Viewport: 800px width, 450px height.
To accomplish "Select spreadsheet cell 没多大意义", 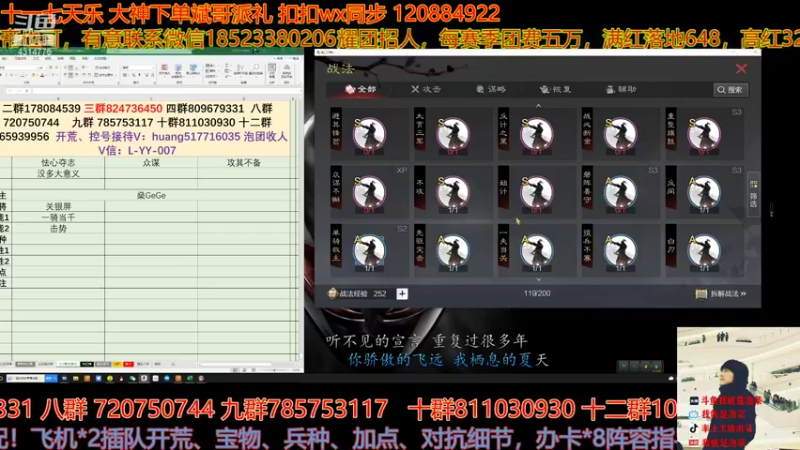I will [x=58, y=173].
